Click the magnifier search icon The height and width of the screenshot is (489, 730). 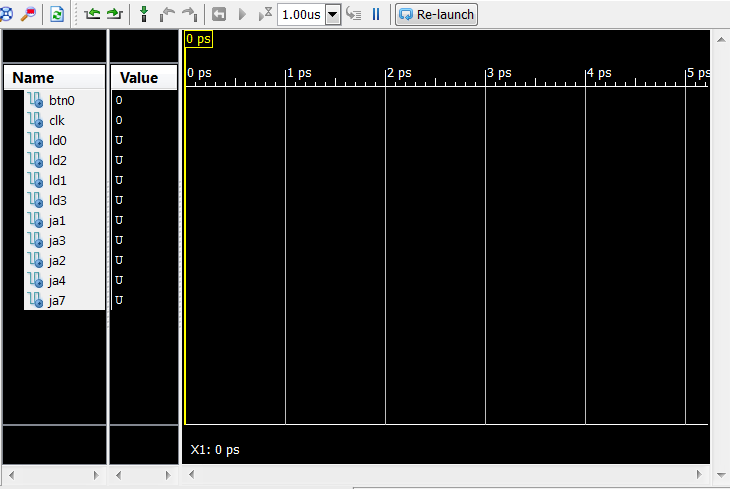29,14
